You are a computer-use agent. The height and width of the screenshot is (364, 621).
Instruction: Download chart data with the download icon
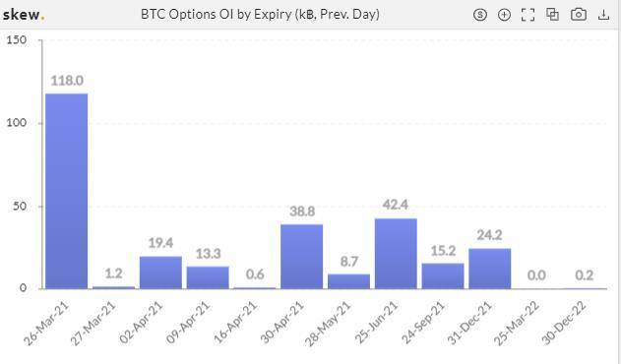click(x=603, y=15)
